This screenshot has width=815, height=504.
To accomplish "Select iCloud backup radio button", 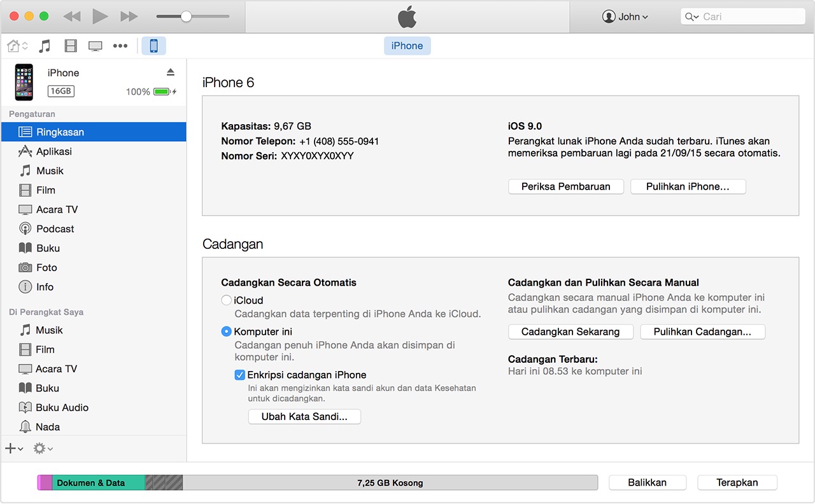I will point(226,300).
